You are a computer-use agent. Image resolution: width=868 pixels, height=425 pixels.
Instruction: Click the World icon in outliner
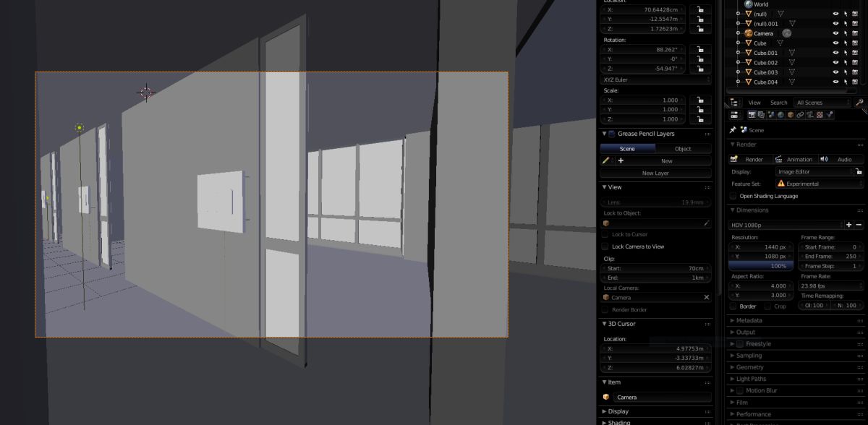pyautogui.click(x=748, y=4)
